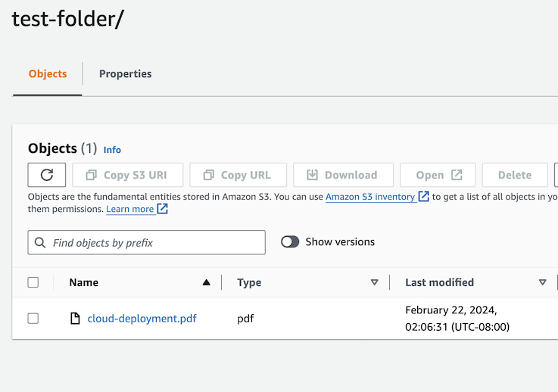Click the refresh objects icon button

[x=47, y=175]
